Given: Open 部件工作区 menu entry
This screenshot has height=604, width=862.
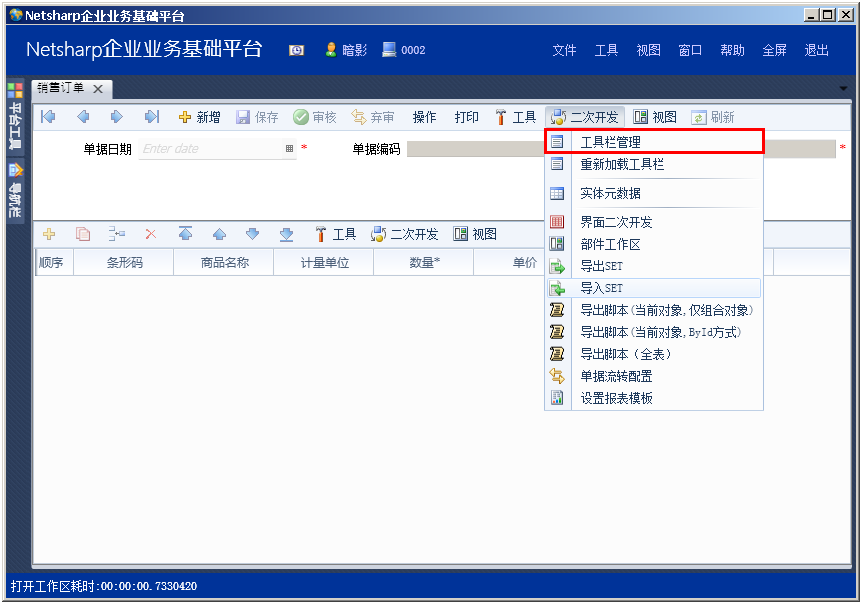Looking at the screenshot, I should click(x=654, y=244).
